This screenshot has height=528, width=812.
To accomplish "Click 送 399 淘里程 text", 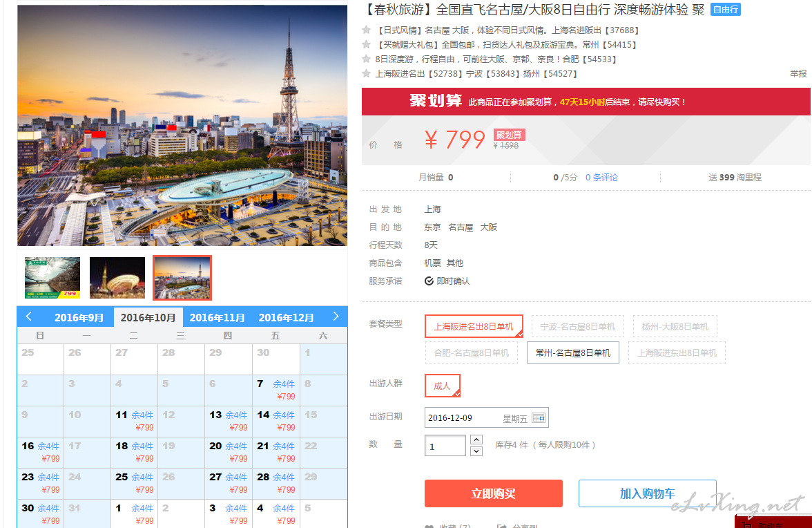I will point(735,177).
